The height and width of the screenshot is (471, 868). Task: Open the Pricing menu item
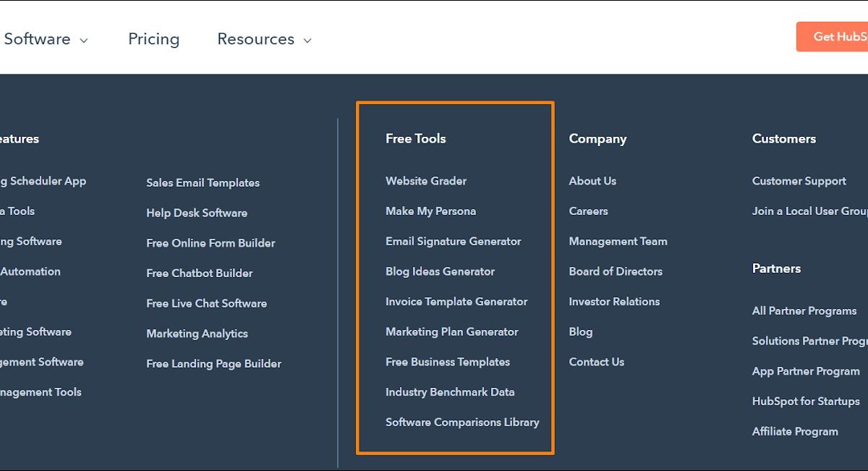tap(153, 39)
